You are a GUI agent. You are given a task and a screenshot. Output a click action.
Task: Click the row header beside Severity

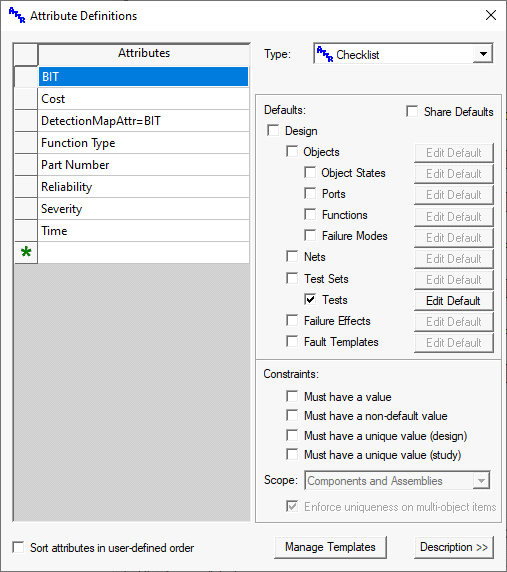[x=26, y=209]
